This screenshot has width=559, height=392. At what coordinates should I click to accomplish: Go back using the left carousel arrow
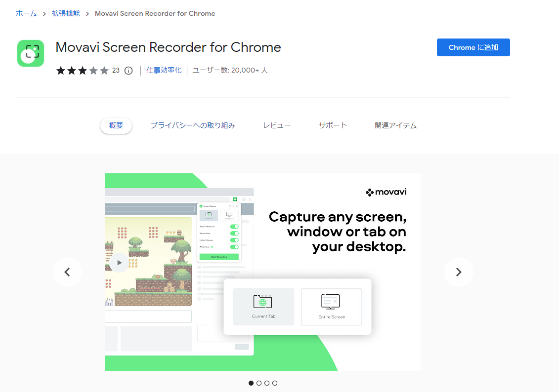point(67,272)
